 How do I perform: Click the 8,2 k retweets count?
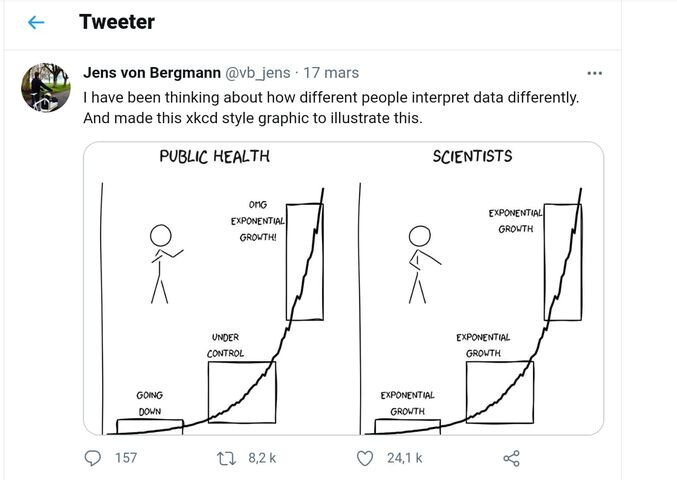point(261,458)
